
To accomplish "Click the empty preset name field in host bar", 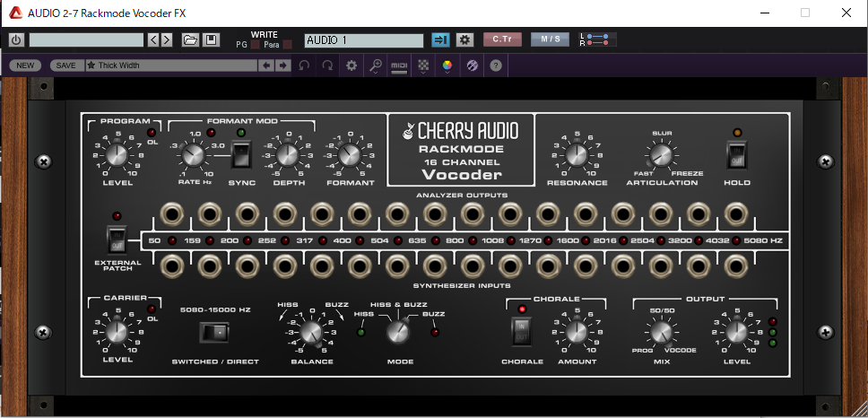I will [86, 39].
